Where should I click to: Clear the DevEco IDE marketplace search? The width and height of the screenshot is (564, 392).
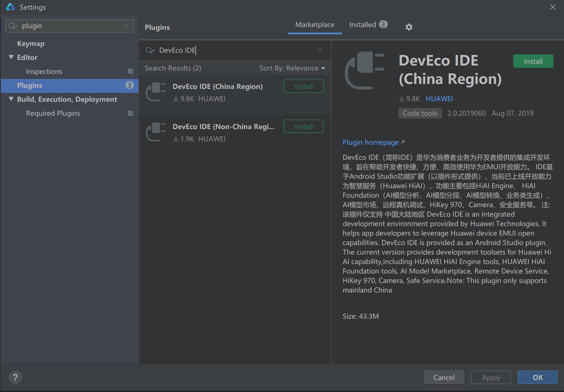tap(319, 50)
